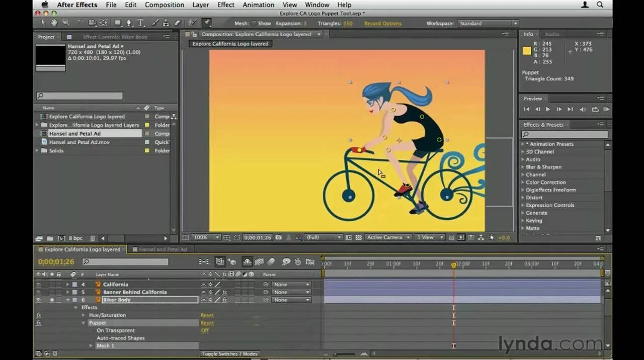Open the Layer menu

tap(201, 5)
